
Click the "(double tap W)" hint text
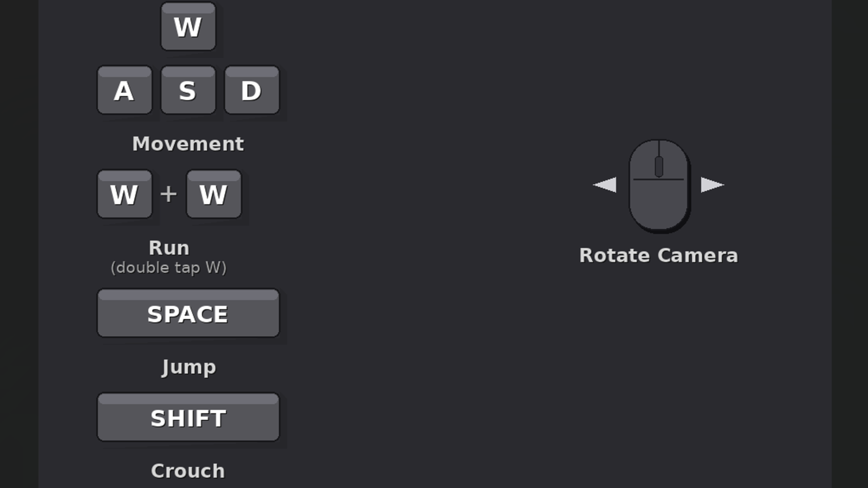[x=168, y=268]
